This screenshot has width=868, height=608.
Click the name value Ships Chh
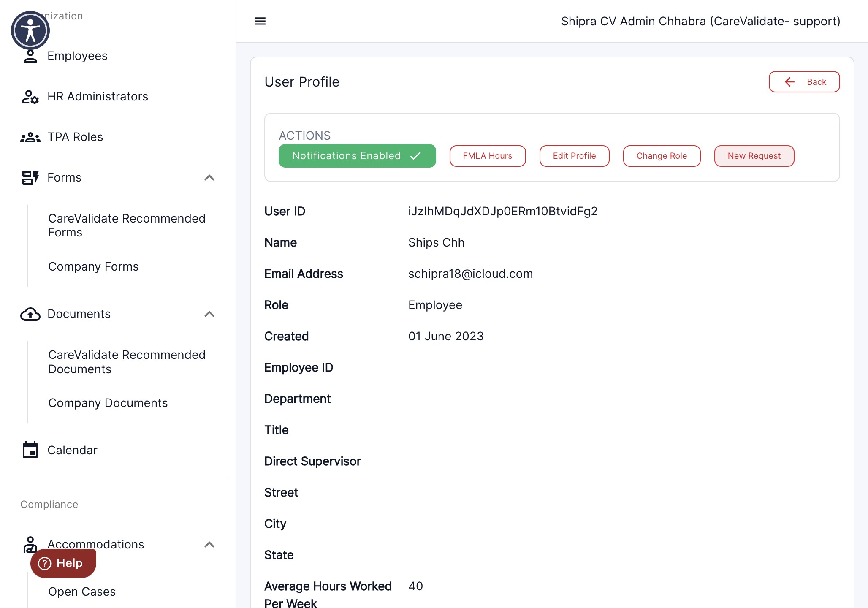436,243
